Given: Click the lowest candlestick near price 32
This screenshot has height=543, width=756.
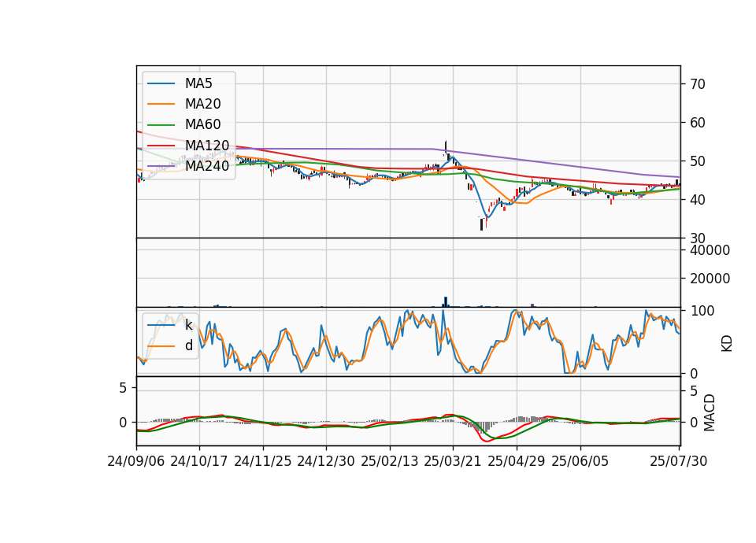Looking at the screenshot, I should click(481, 224).
